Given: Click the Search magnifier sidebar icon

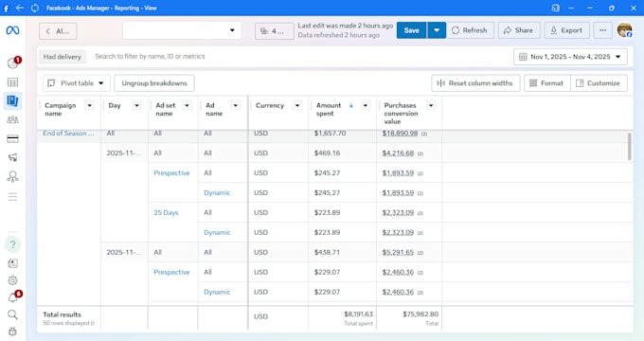Looking at the screenshot, I should pyautogui.click(x=12, y=314).
